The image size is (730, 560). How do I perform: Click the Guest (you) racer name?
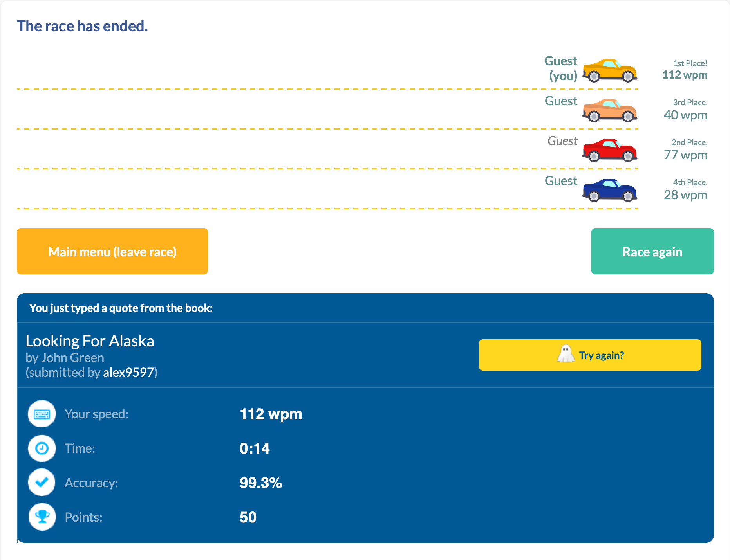[562, 68]
